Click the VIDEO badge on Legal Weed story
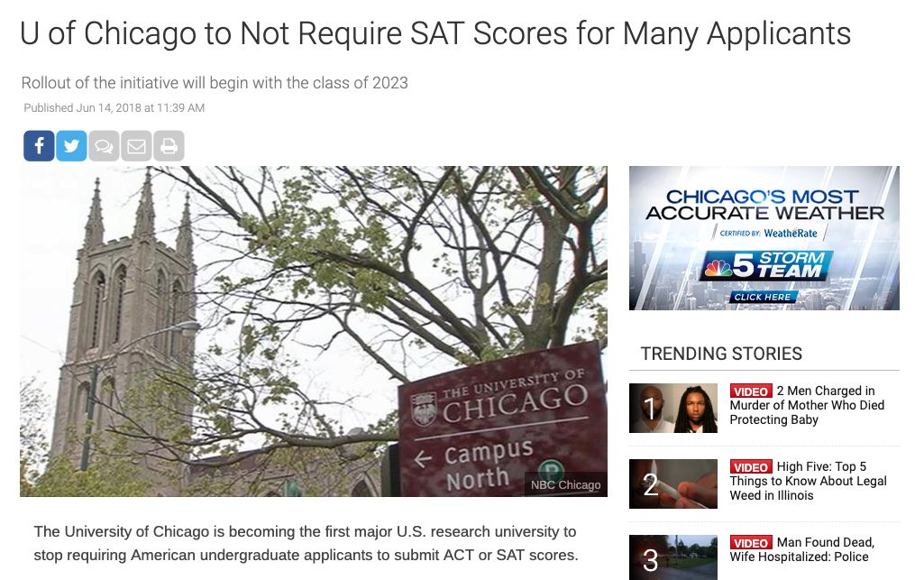The width and height of the screenshot is (924, 580). click(751, 467)
